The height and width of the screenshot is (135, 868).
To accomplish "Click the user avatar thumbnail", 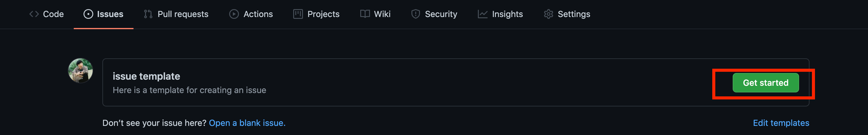I will click(80, 71).
